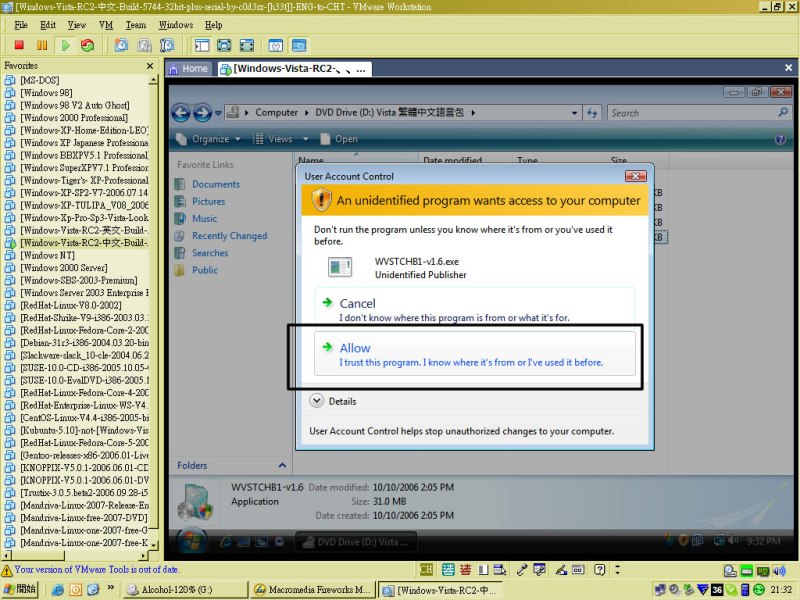Click the Console view toolbar icon
Screen dimensions: 800x600
click(299, 45)
